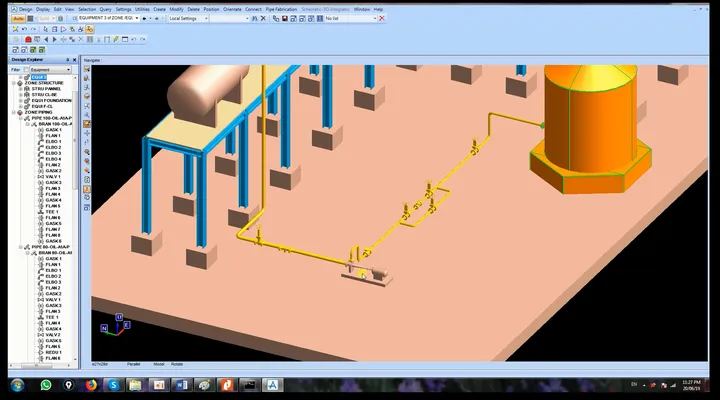Click the grid icon next to Auto button
The width and height of the screenshot is (720, 400).
point(30,18)
